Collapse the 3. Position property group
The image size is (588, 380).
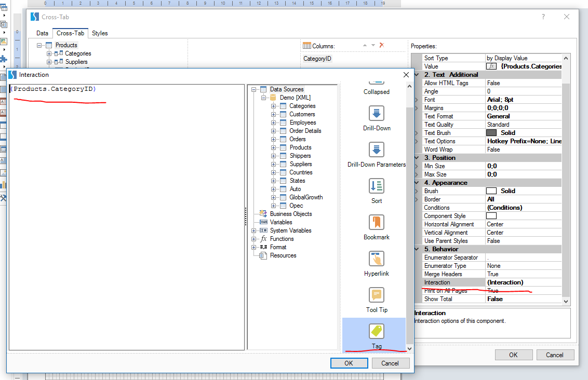417,158
